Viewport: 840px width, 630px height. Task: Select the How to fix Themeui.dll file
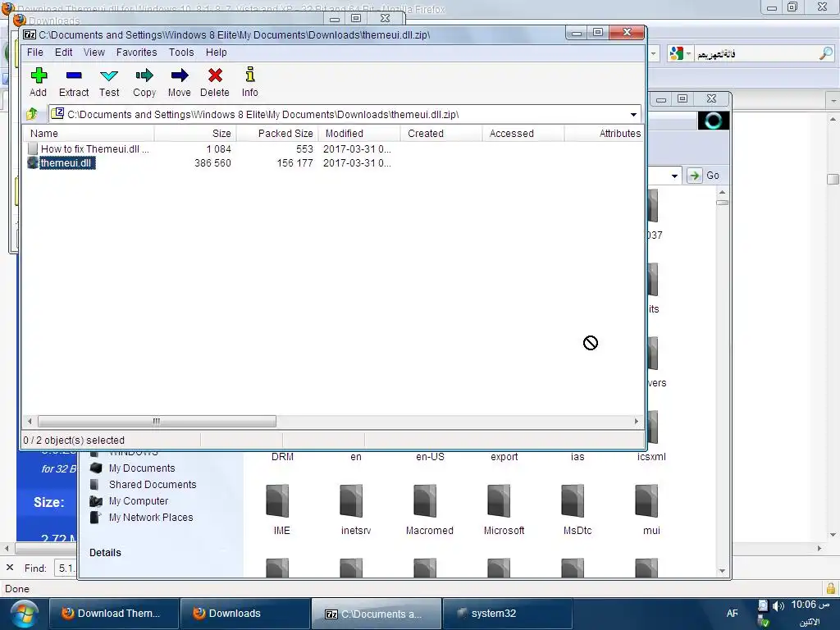pyautogui.click(x=89, y=149)
